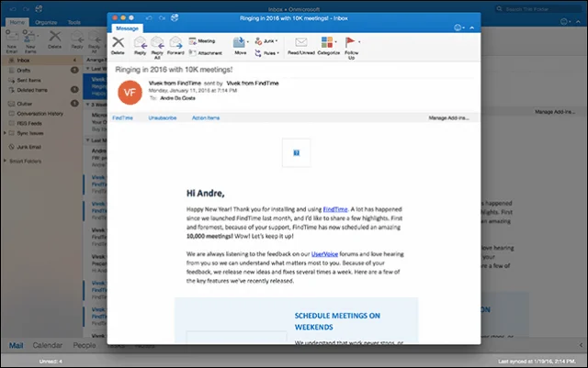Open the Categorize color squares

coord(327,42)
